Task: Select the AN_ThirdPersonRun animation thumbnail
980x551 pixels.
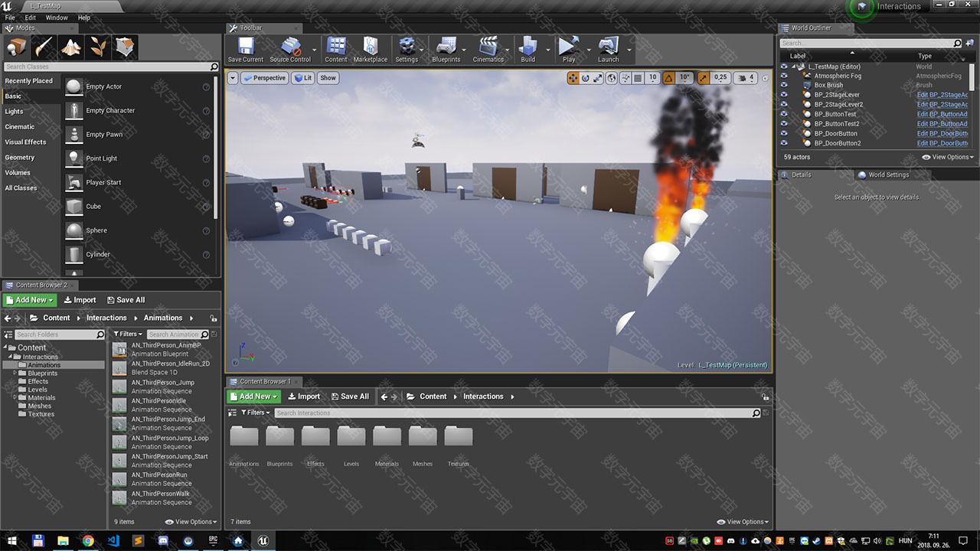Action: coord(119,479)
